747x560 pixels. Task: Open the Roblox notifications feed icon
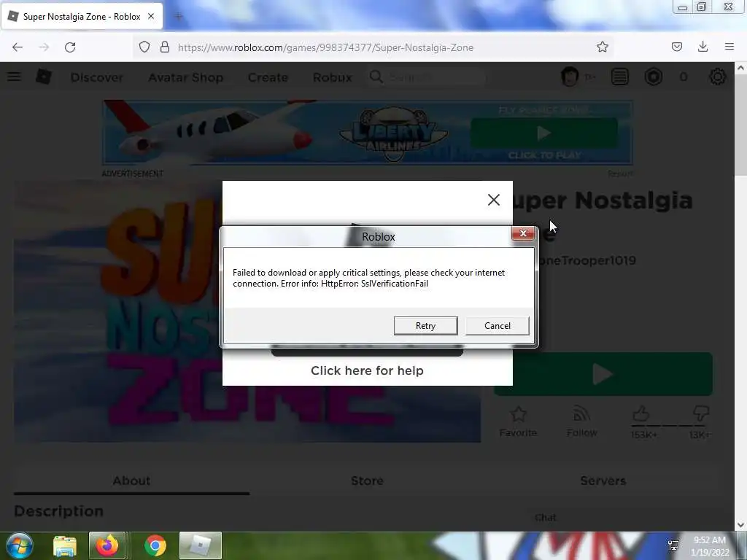click(x=620, y=77)
